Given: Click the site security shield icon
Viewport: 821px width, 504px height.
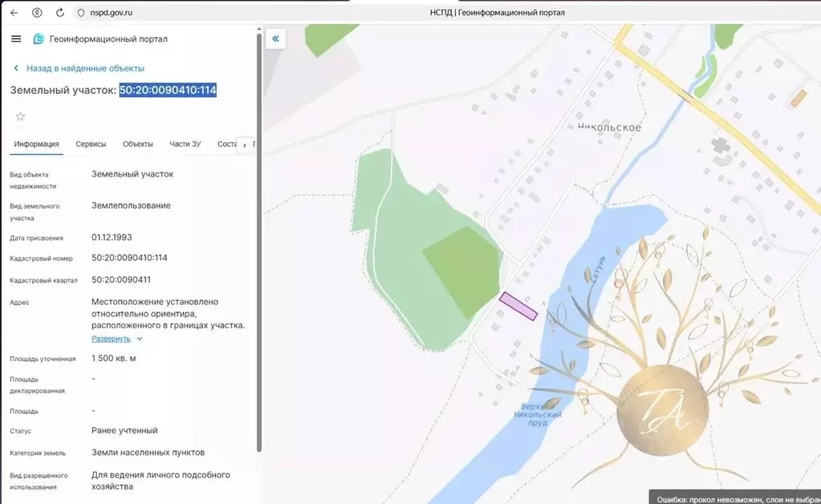Looking at the screenshot, I should point(80,13).
